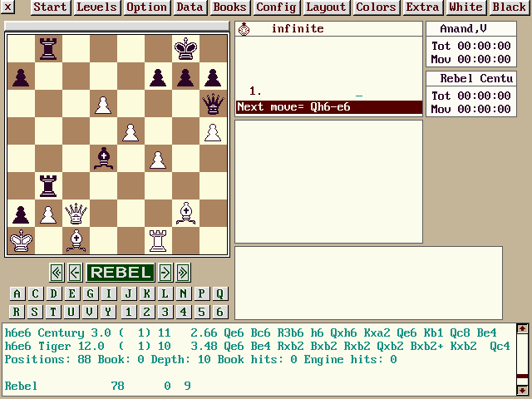
Task: Click shortcut key G button
Action: click(91, 293)
